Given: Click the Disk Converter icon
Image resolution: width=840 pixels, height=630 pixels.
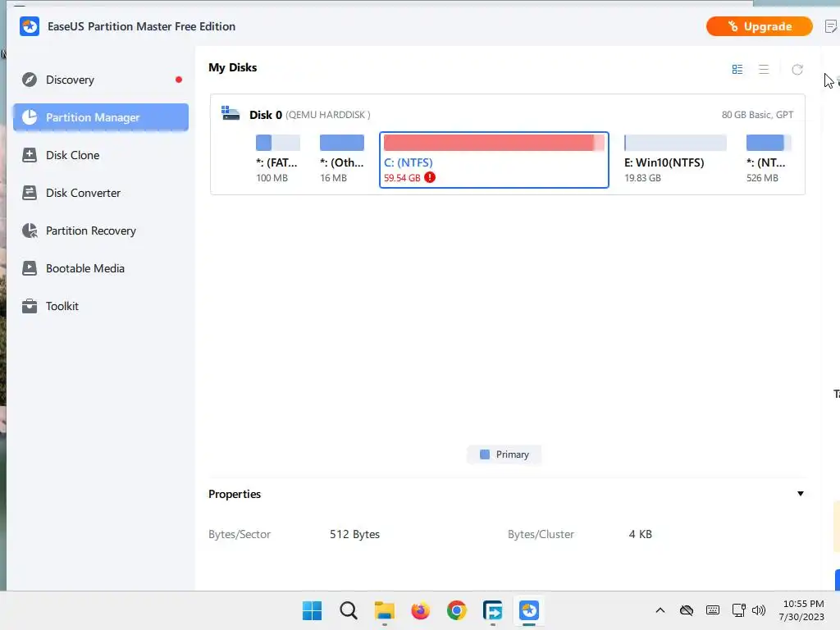Looking at the screenshot, I should (x=30, y=193).
